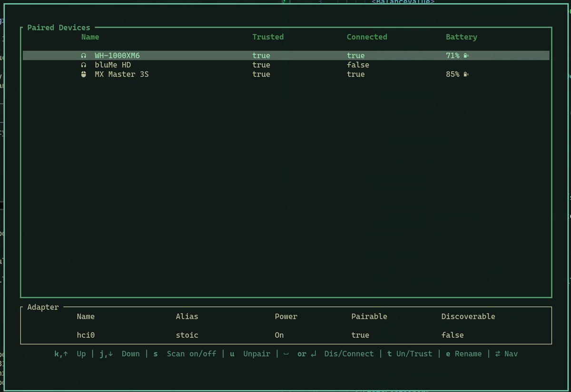
Task: Click the 71% battery value
Action: (453, 56)
